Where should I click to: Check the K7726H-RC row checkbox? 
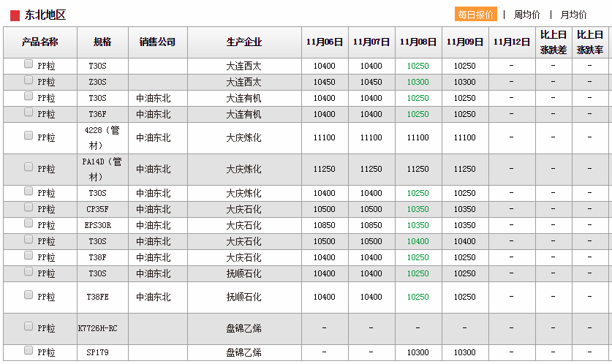click(x=29, y=326)
